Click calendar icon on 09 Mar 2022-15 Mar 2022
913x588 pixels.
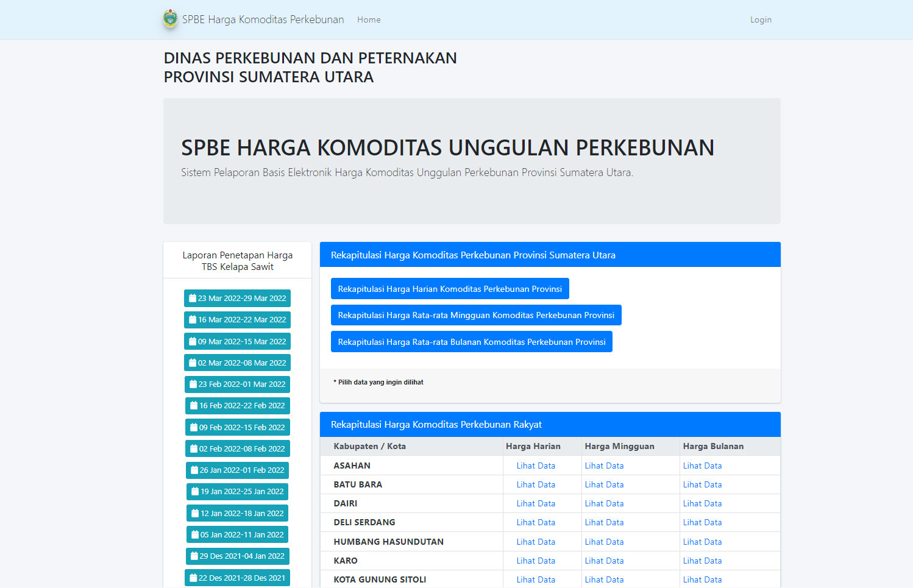193,342
